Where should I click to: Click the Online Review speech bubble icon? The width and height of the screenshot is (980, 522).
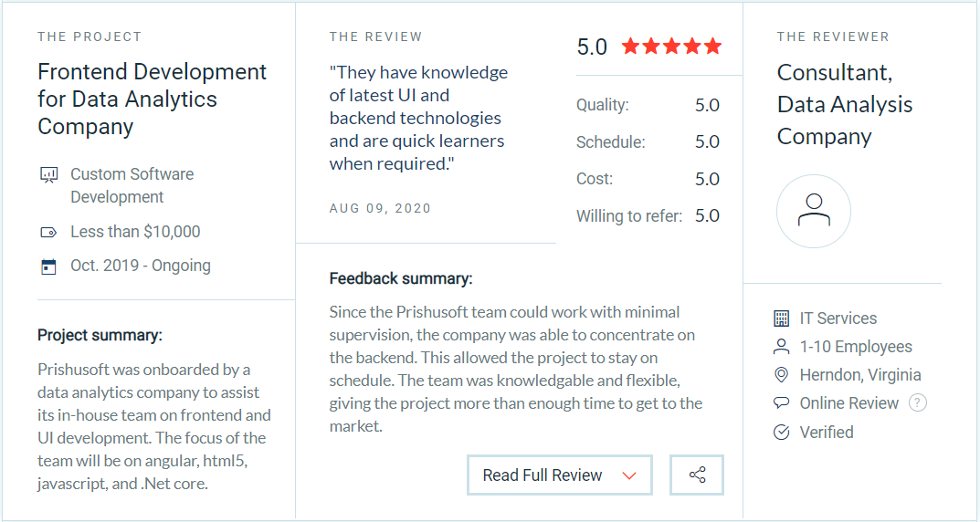pos(781,403)
